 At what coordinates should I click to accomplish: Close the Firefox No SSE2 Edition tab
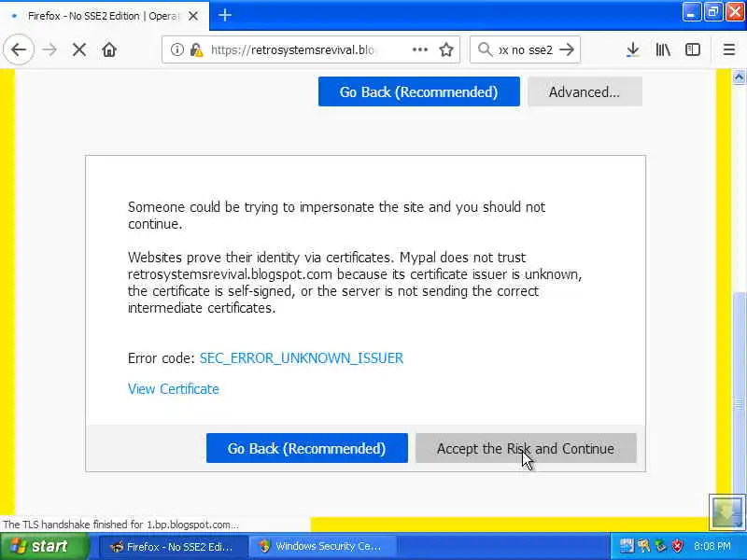coord(193,16)
